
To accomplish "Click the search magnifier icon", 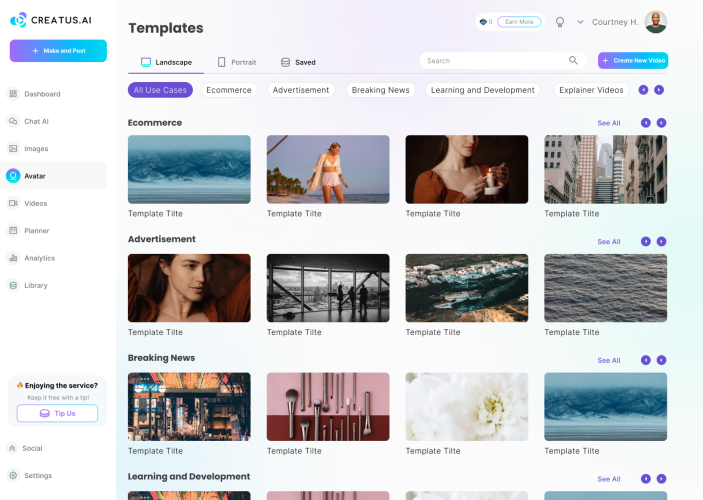I will 573,60.
